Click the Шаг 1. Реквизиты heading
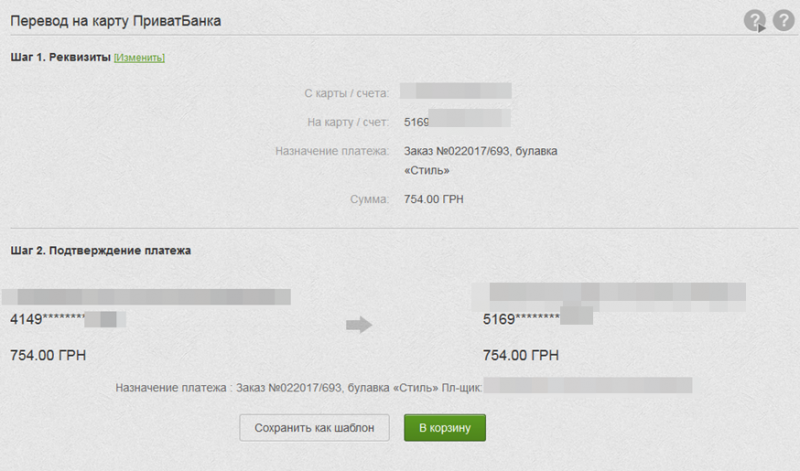 (x=60, y=58)
